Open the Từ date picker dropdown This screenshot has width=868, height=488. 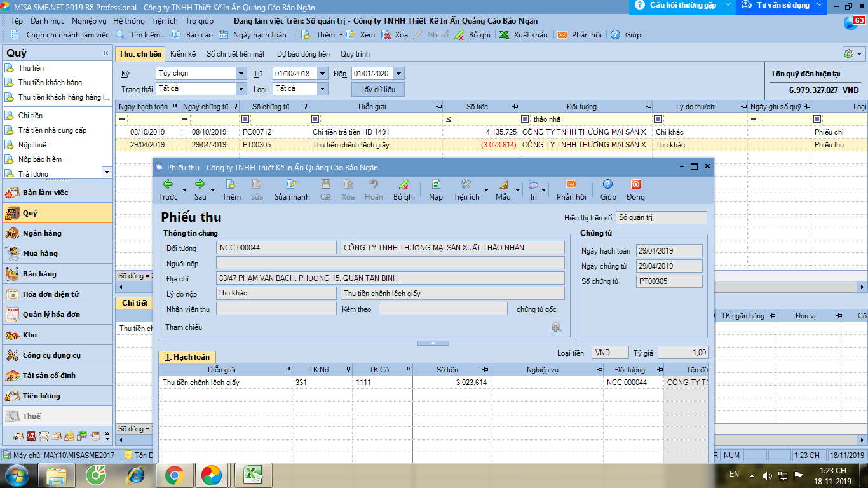(323, 74)
